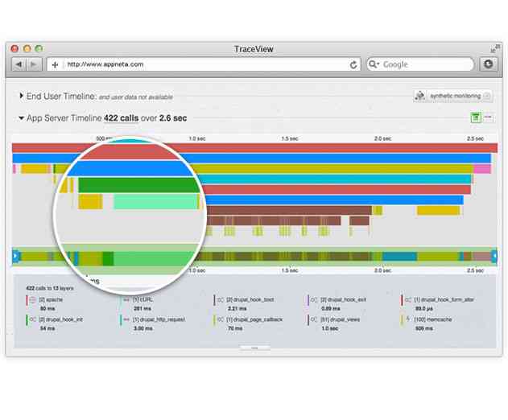
Task: Click the upper 1.0 sec axis marker
Action: [x=197, y=138]
